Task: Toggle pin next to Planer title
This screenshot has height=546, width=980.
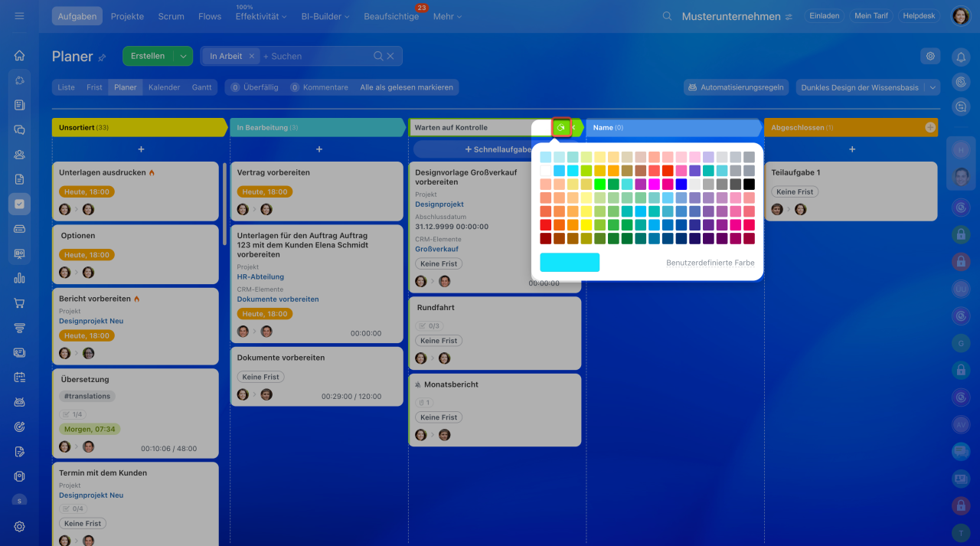Action: click(102, 57)
